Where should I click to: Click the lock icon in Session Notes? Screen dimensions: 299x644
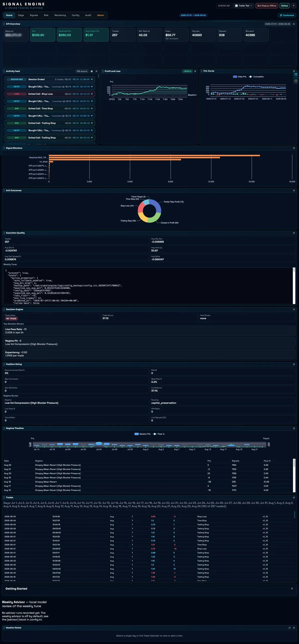tap(290, 628)
